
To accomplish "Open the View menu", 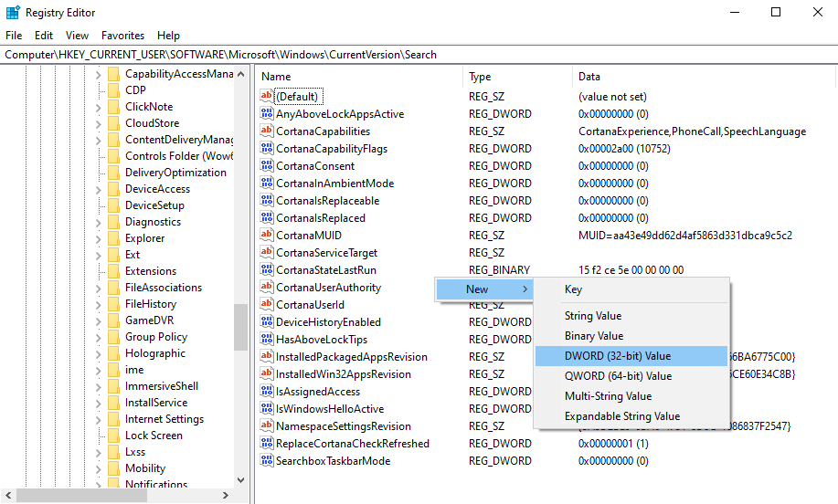I will pos(77,36).
